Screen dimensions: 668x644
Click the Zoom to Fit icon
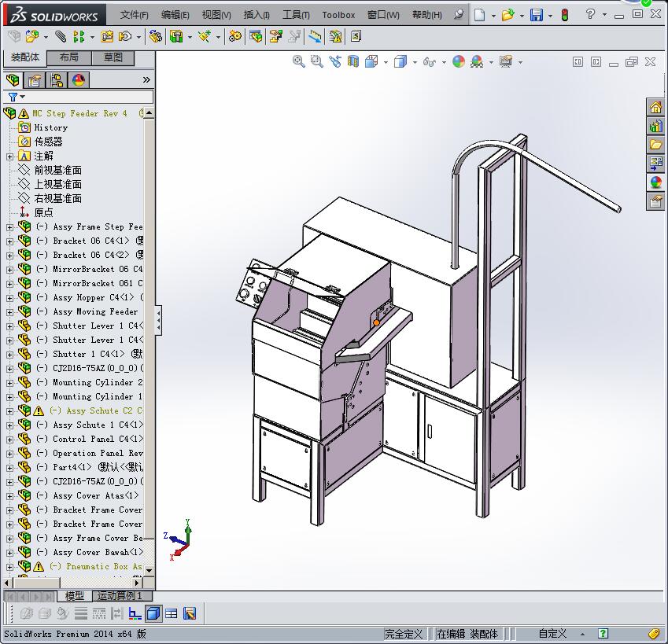click(x=299, y=61)
